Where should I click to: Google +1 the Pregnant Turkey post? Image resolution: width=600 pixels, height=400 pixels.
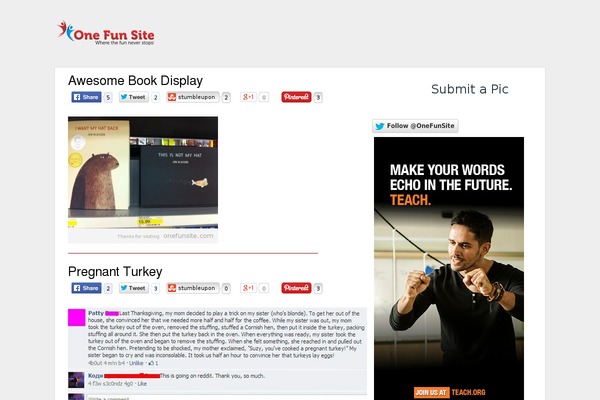coord(248,288)
